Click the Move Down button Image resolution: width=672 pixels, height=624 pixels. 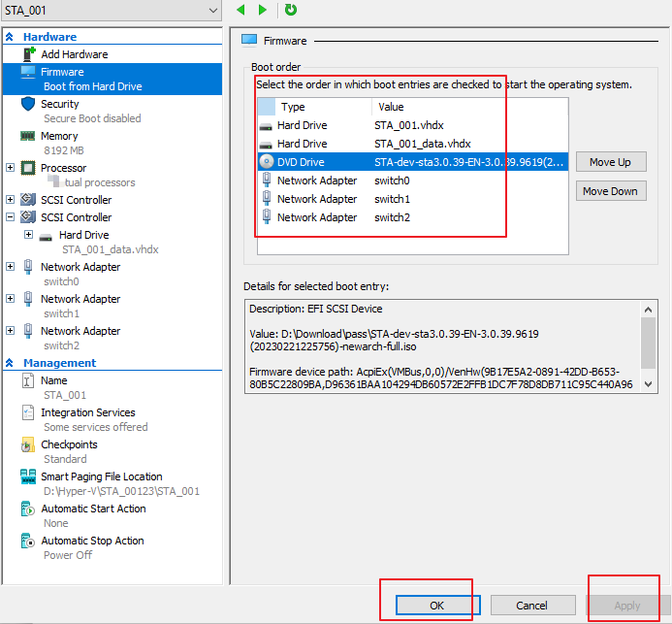tap(610, 191)
